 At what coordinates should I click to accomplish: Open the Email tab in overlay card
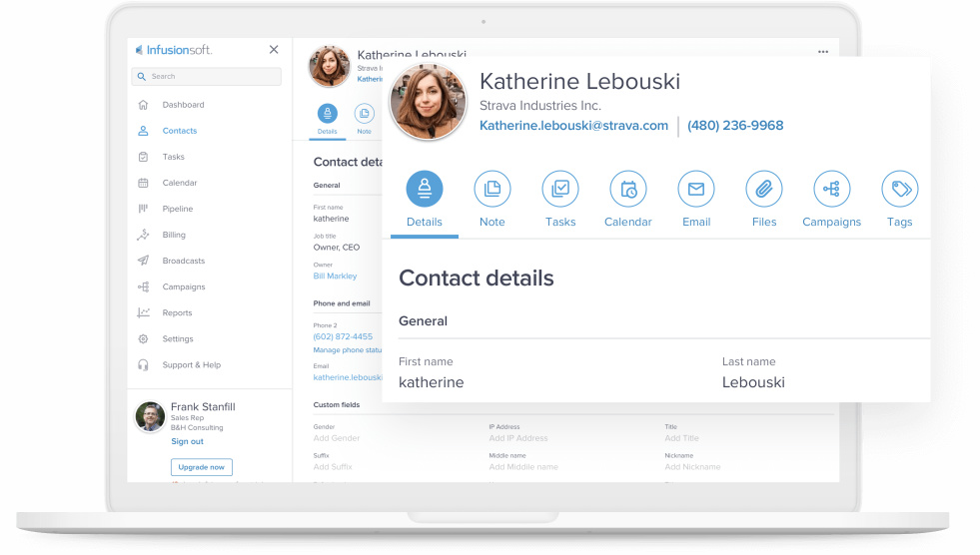[x=696, y=200]
